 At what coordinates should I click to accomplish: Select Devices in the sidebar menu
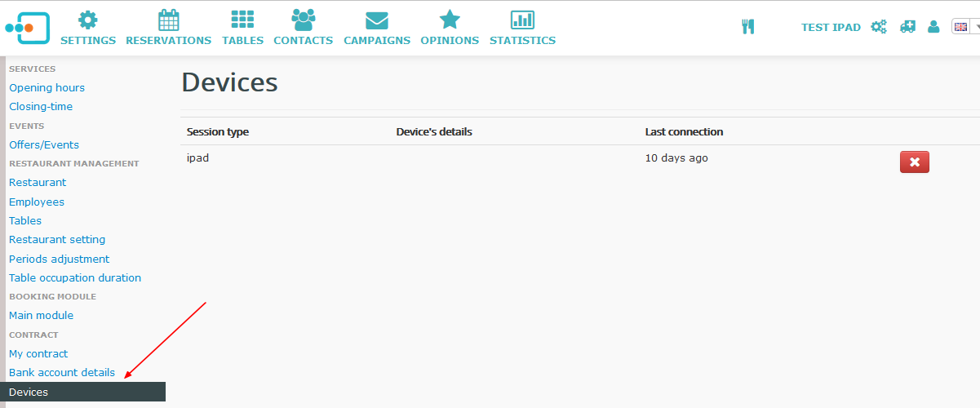tap(29, 392)
